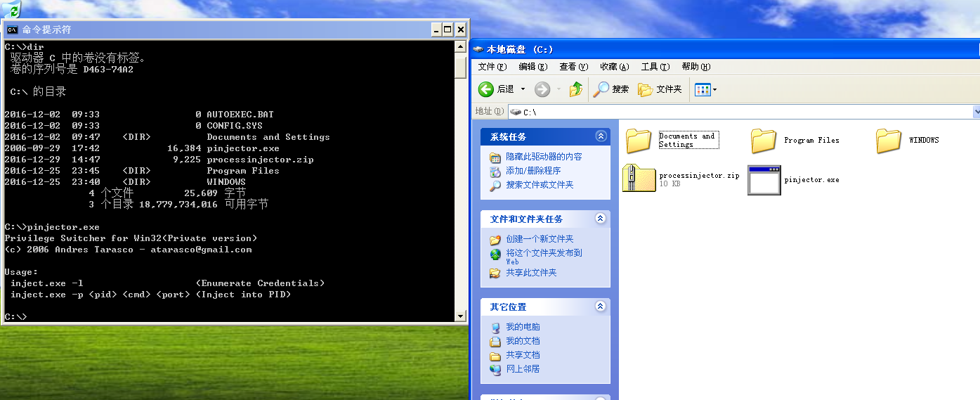The width and height of the screenshot is (980, 400).
Task: Click 共享此文件夹 link
Action: click(x=531, y=273)
